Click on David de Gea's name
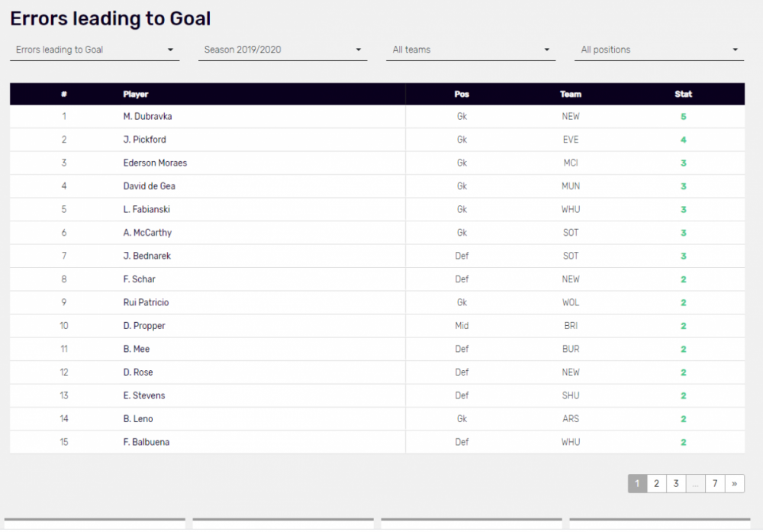 point(150,186)
